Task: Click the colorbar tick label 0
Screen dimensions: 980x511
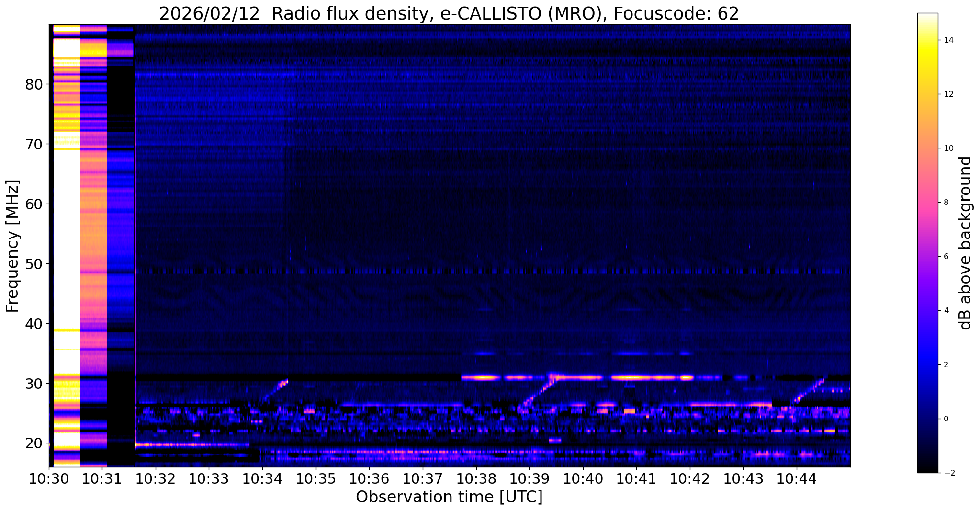Action: coord(946,419)
